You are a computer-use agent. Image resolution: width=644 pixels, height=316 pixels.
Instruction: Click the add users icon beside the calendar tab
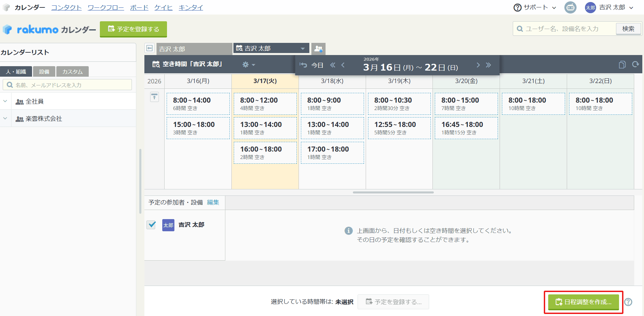pyautogui.click(x=318, y=49)
